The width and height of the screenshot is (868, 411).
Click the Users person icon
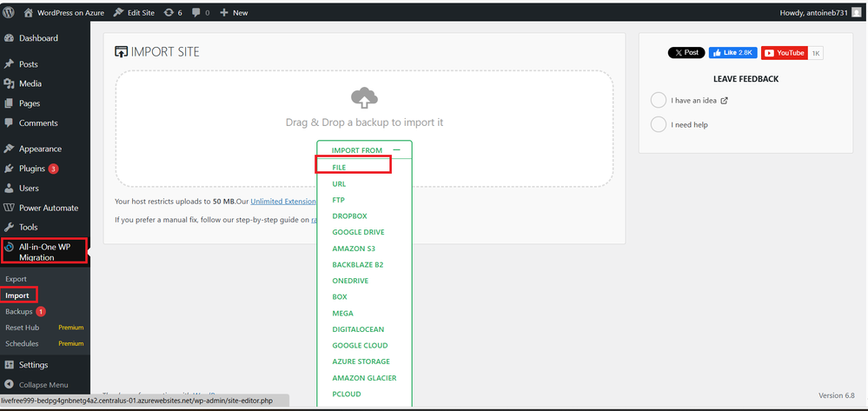tap(9, 189)
